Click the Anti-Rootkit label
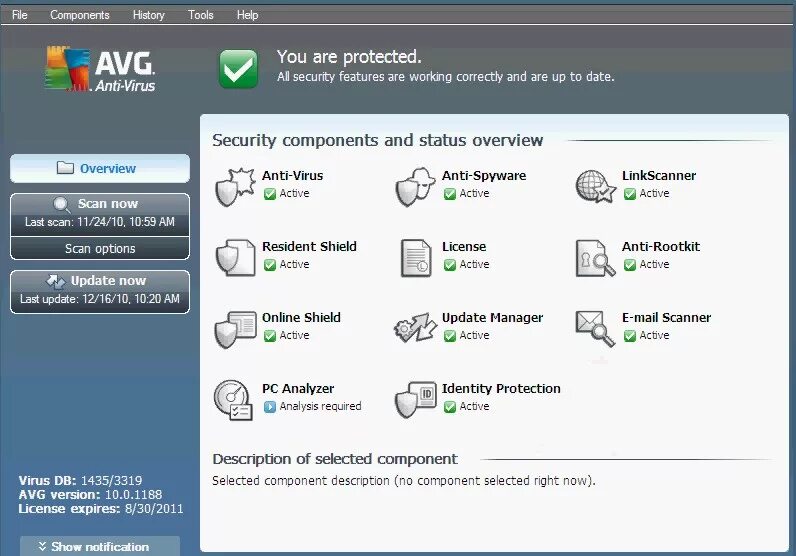 [661, 246]
